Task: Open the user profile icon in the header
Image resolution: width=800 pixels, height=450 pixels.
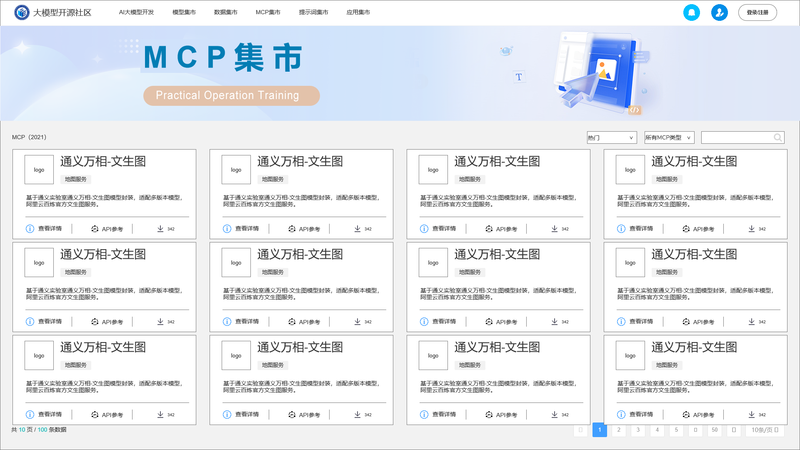Action: point(719,12)
